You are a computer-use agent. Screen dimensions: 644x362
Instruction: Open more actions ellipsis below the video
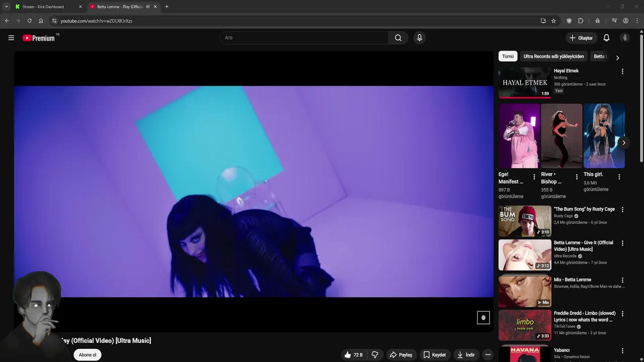488,354
